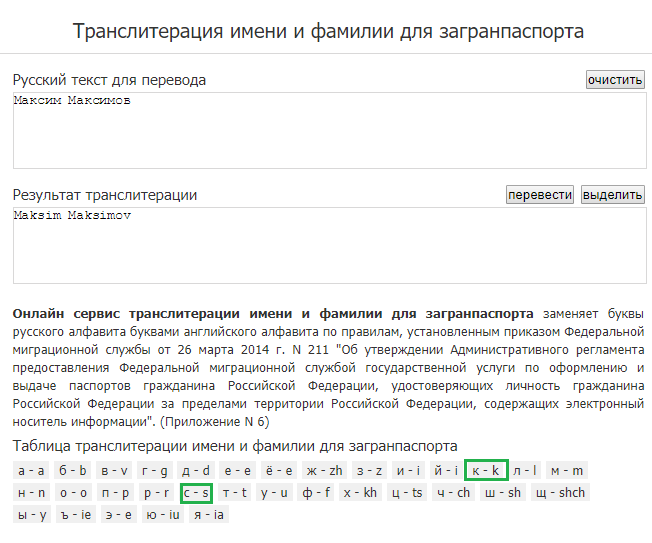Image resolution: width=652 pixels, height=543 pixels.
Task: Click the table cell а - a
Action: point(31,471)
